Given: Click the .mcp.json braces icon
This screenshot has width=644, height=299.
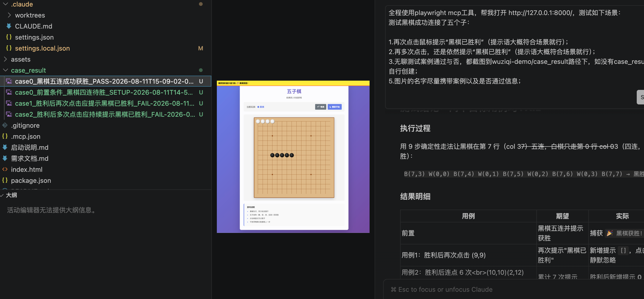Looking at the screenshot, I should pyautogui.click(x=5, y=136).
